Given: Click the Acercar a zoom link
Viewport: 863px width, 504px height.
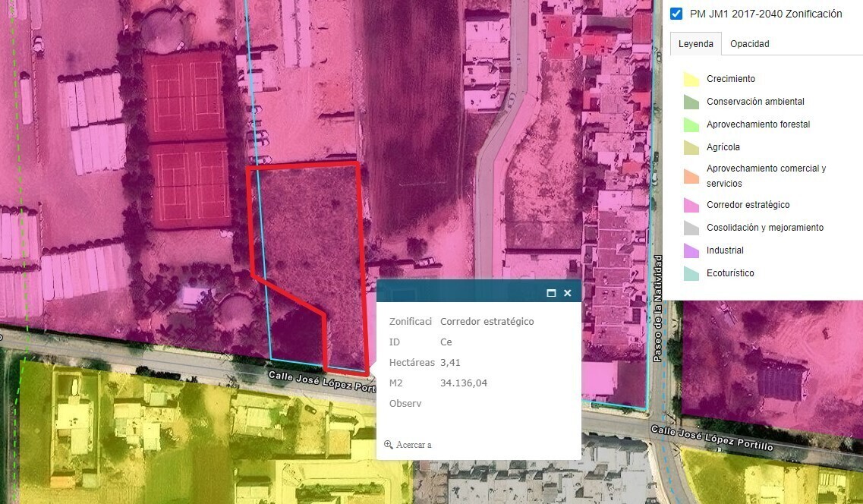Looking at the screenshot, I should (x=408, y=445).
